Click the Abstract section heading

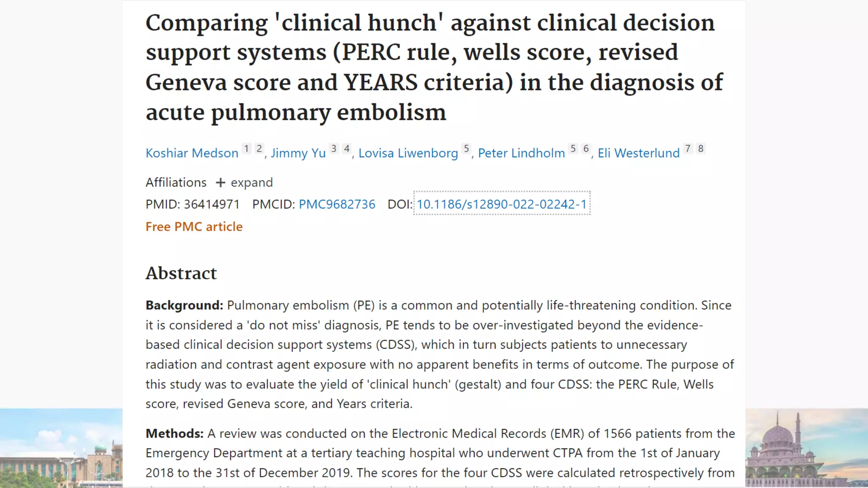[181, 273]
